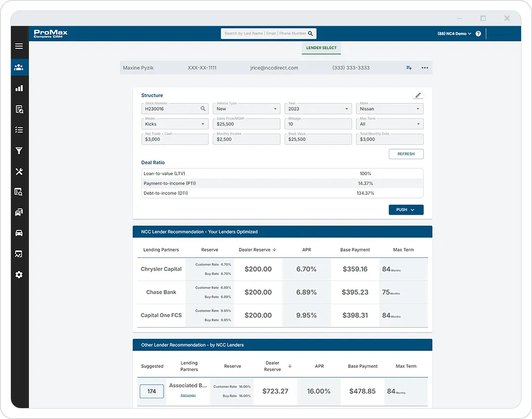Click the Refresh button
Screen dimensions: 532x419
pyautogui.click(x=406, y=154)
